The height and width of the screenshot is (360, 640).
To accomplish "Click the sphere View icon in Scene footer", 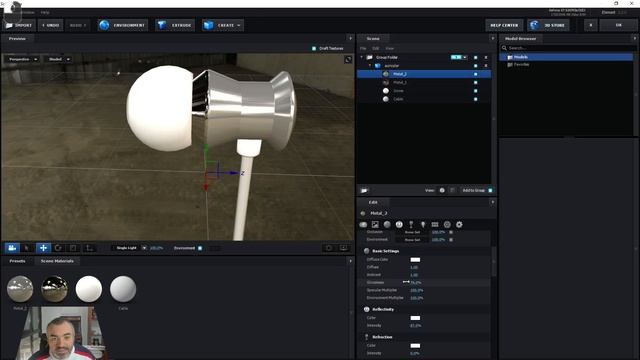I will coord(442,190).
